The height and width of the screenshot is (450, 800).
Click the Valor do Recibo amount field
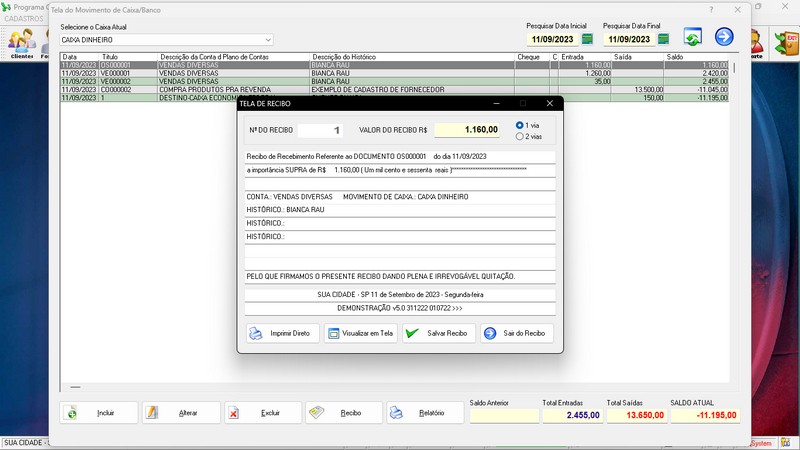[467, 130]
